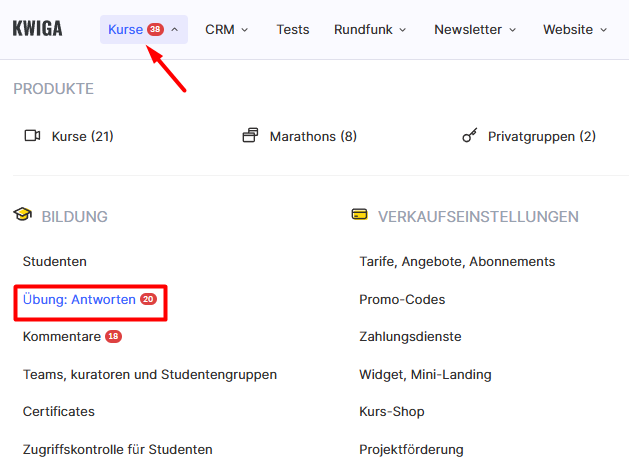This screenshot has height=474, width=629.
Task: Click the red 38 badge on Kurse
Action: coord(155,29)
